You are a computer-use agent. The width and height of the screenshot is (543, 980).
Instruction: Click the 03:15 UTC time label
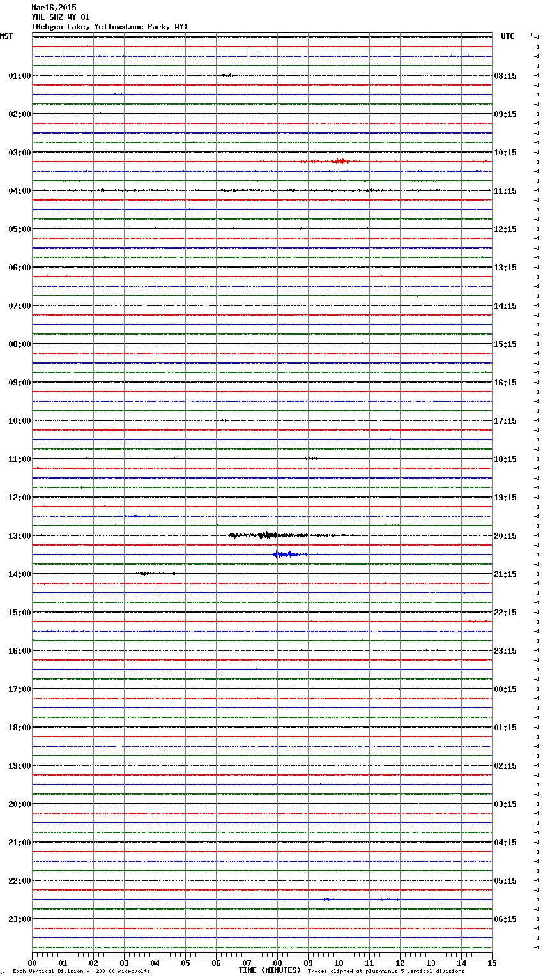coord(505,804)
